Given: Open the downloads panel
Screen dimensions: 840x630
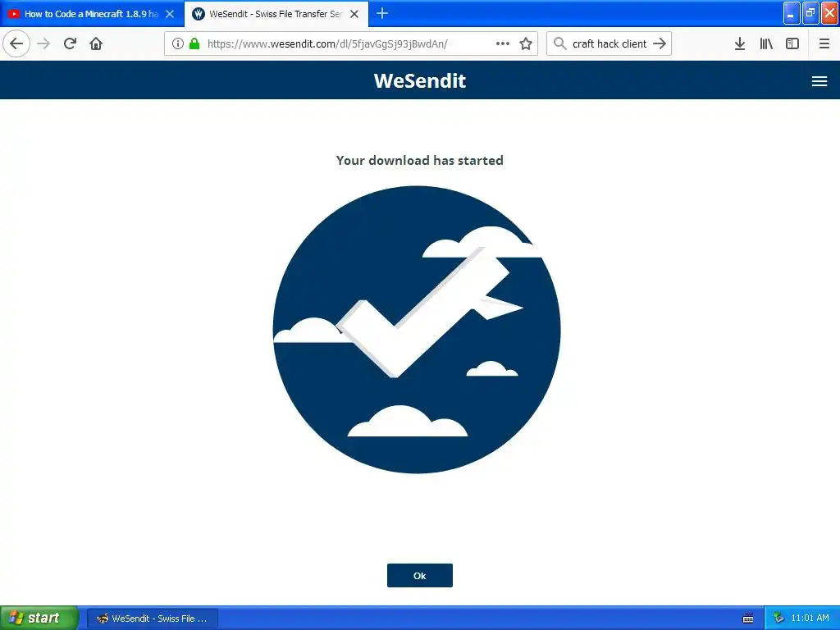Looking at the screenshot, I should [x=740, y=43].
